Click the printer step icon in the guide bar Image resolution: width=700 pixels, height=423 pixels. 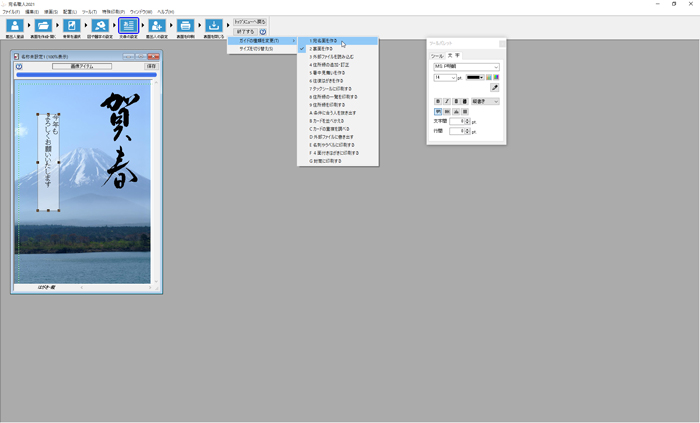185,26
